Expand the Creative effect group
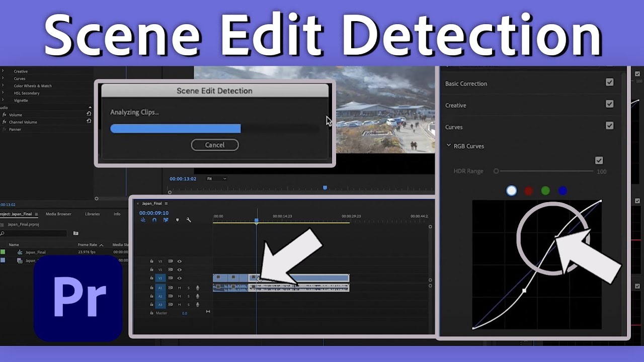 3,71
